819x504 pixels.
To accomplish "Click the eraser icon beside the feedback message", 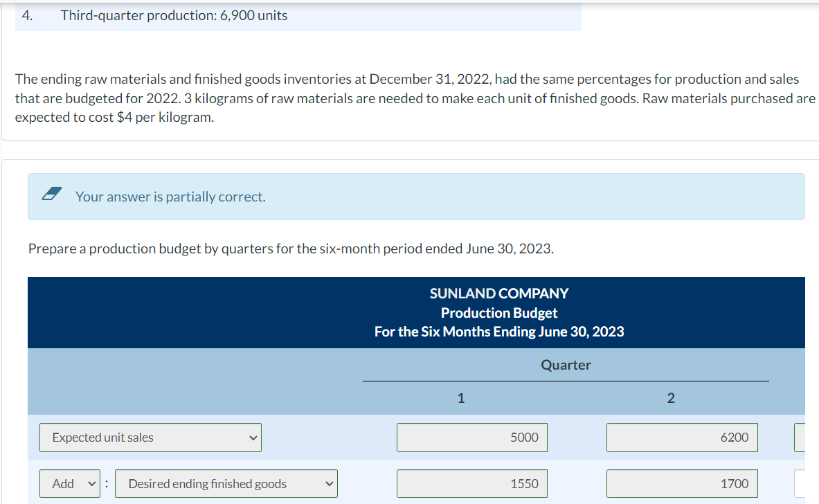I will pos(52,196).
